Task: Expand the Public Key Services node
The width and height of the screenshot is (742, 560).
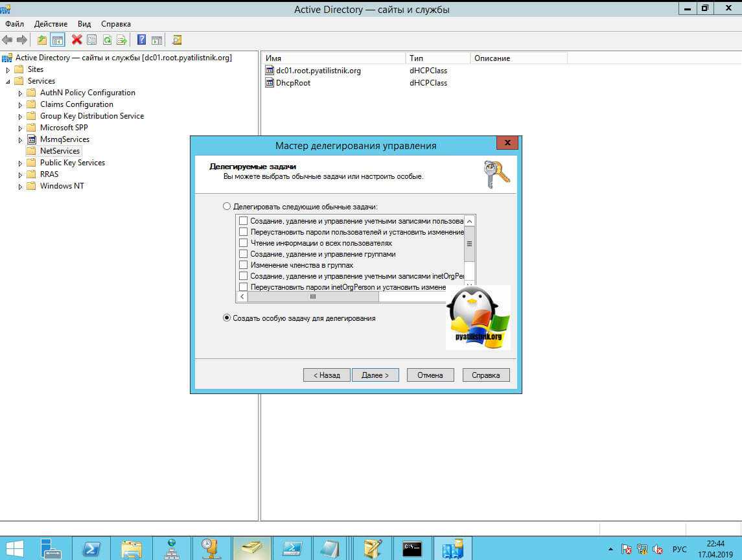Action: click(x=21, y=163)
